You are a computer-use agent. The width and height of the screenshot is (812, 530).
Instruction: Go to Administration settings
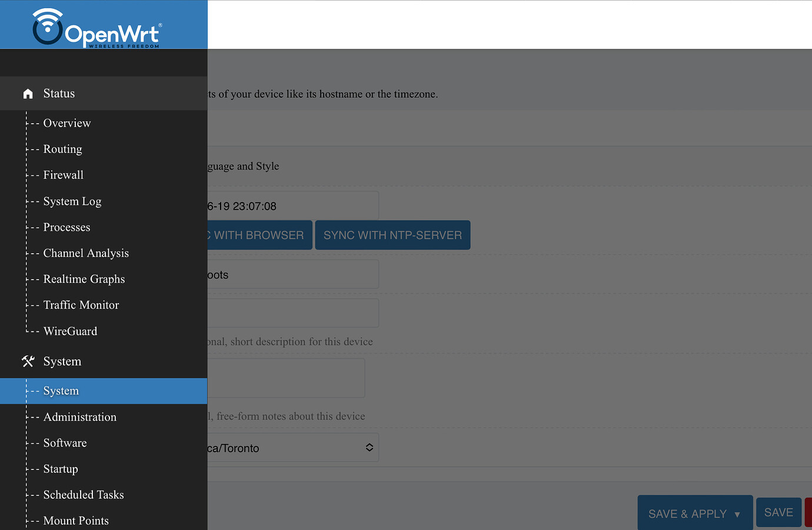(x=79, y=417)
